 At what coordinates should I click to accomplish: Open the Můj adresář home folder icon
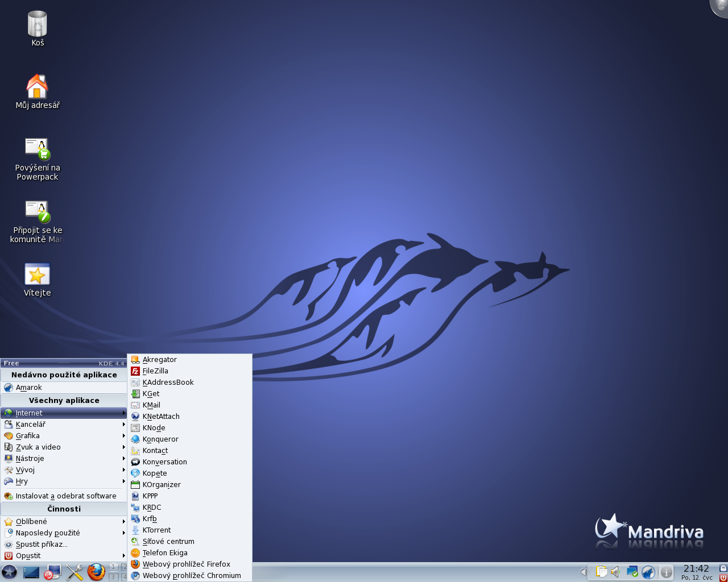pos(38,92)
